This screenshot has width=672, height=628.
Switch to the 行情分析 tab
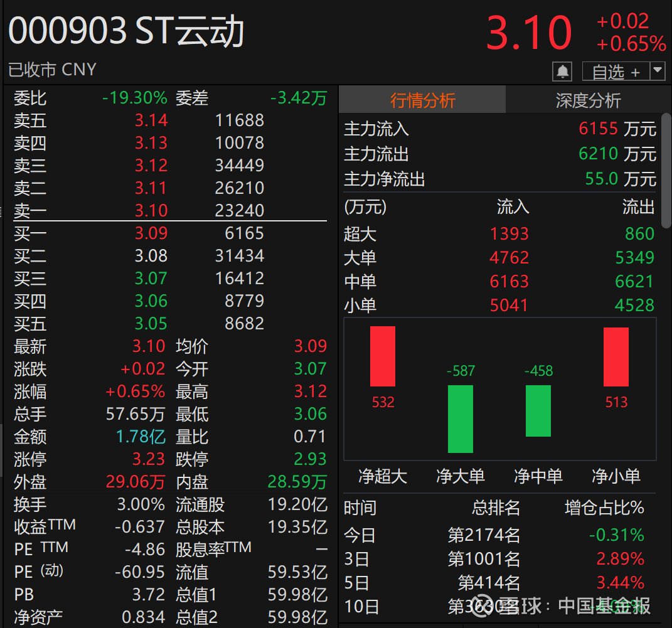click(422, 100)
